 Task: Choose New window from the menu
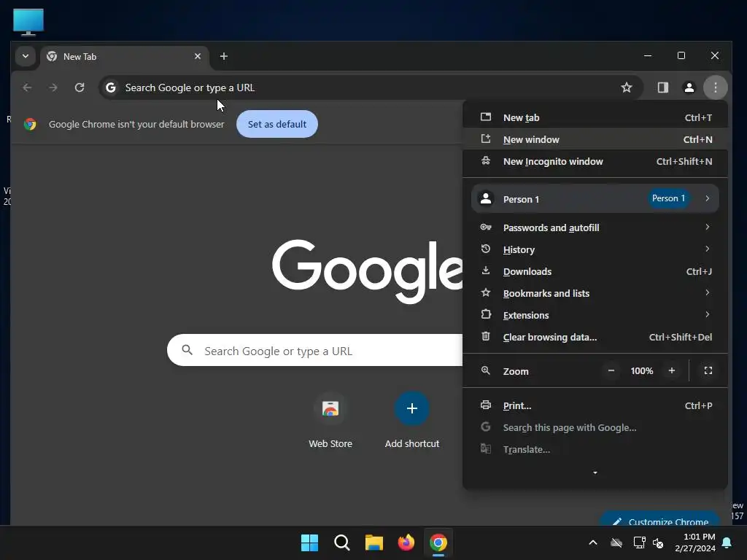[x=595, y=139]
